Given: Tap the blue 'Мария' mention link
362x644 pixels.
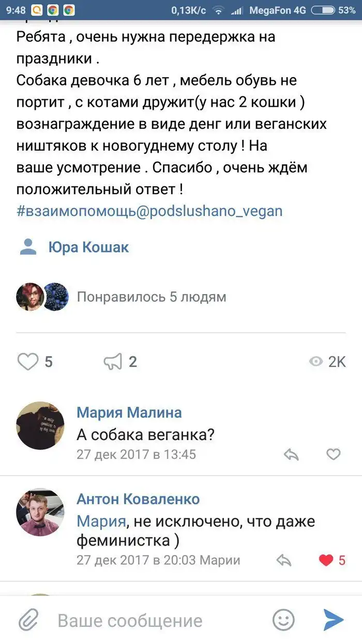Looking at the screenshot, I should pos(101,520).
